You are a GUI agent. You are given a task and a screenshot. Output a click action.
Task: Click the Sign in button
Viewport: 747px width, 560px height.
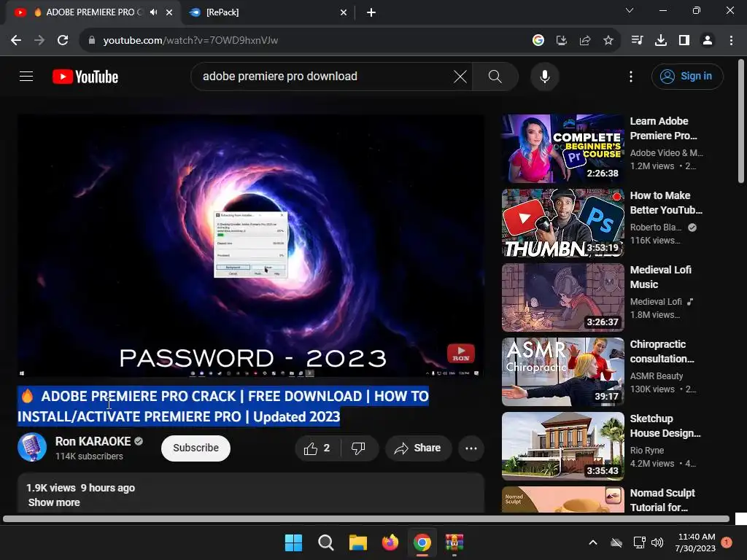(x=687, y=76)
